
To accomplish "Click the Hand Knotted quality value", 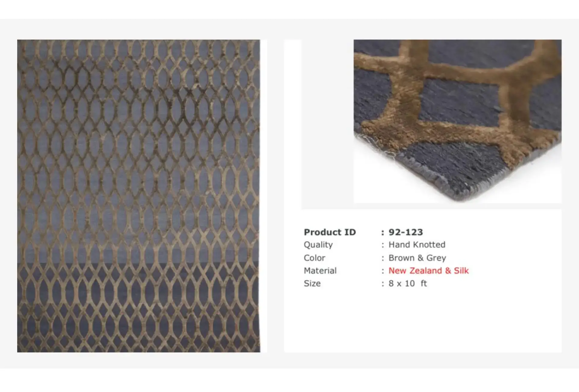I will [417, 245].
